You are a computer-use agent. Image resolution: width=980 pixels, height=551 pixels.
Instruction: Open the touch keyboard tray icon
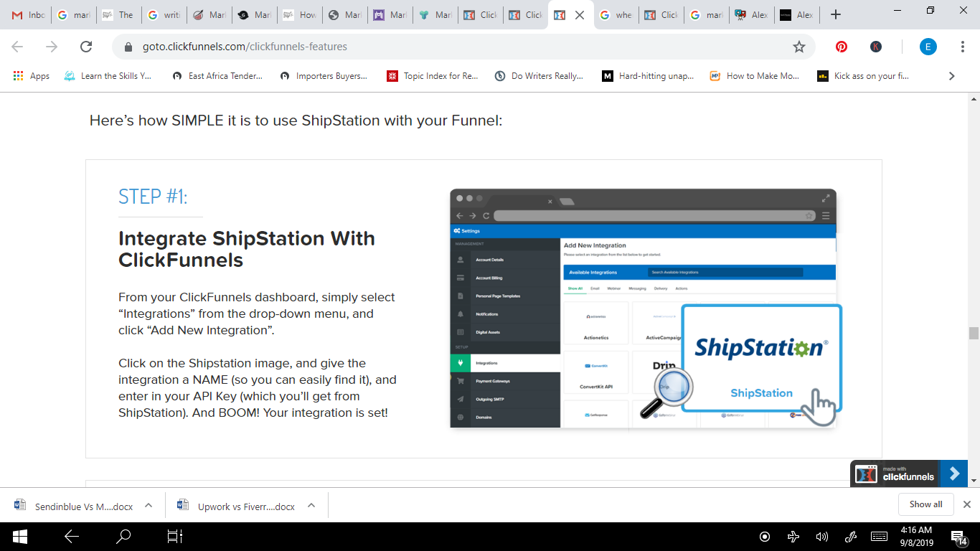click(879, 537)
